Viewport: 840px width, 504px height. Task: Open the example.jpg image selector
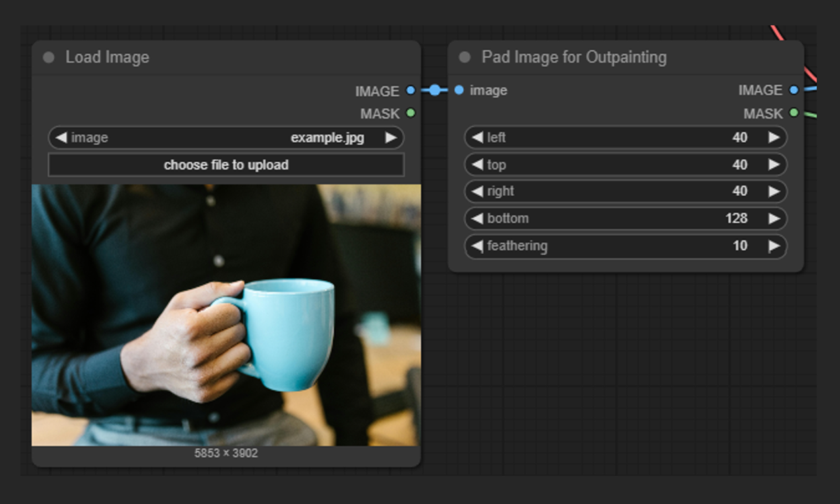[x=226, y=138]
